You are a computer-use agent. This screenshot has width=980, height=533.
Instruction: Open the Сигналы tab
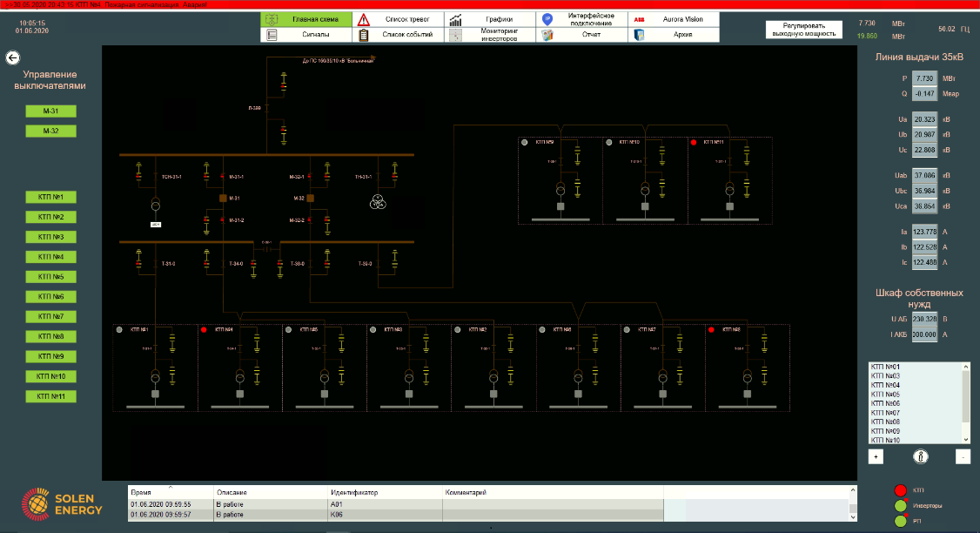tap(306, 35)
